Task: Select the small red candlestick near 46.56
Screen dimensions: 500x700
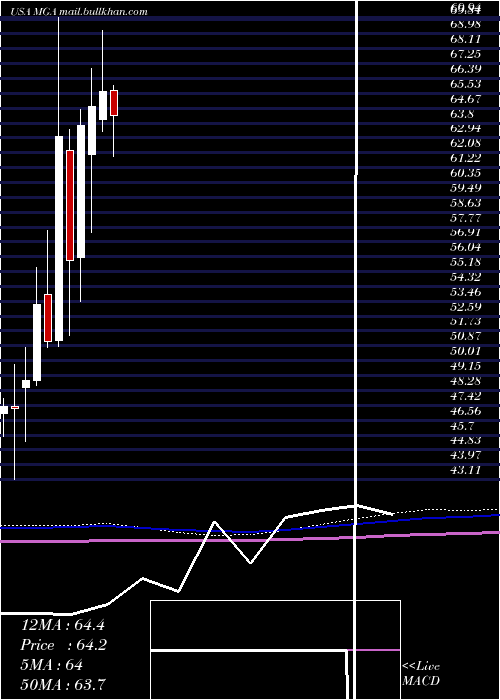Action: coord(15,407)
